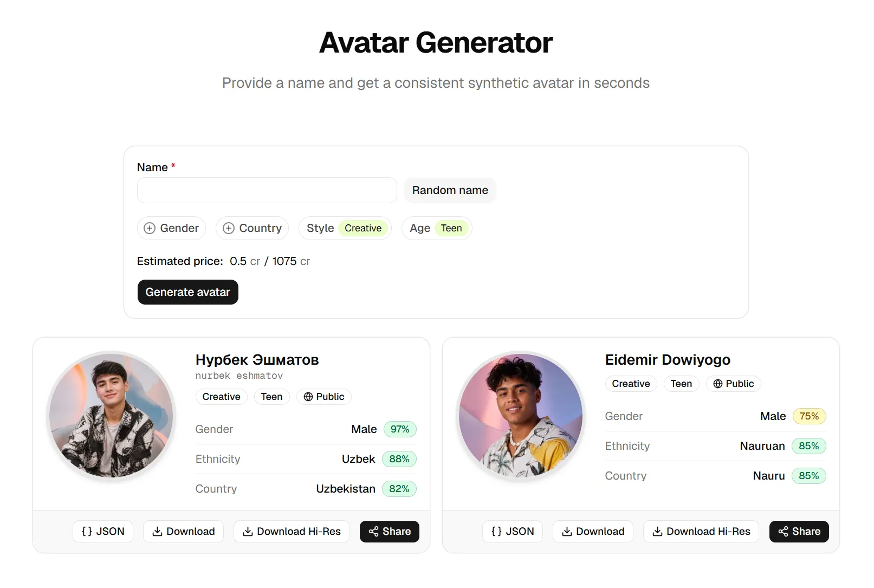Click share icon in Нурбек Эшматов's card

pos(373,532)
